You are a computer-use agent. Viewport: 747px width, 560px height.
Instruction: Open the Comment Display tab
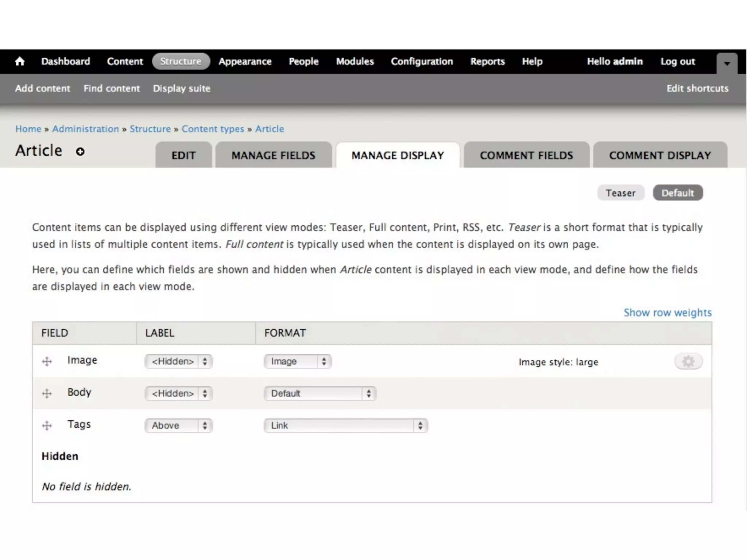pyautogui.click(x=660, y=156)
